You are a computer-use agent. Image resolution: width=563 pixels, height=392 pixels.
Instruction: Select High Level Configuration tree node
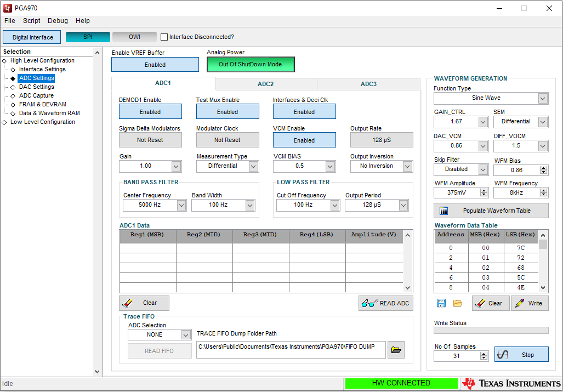click(x=42, y=61)
